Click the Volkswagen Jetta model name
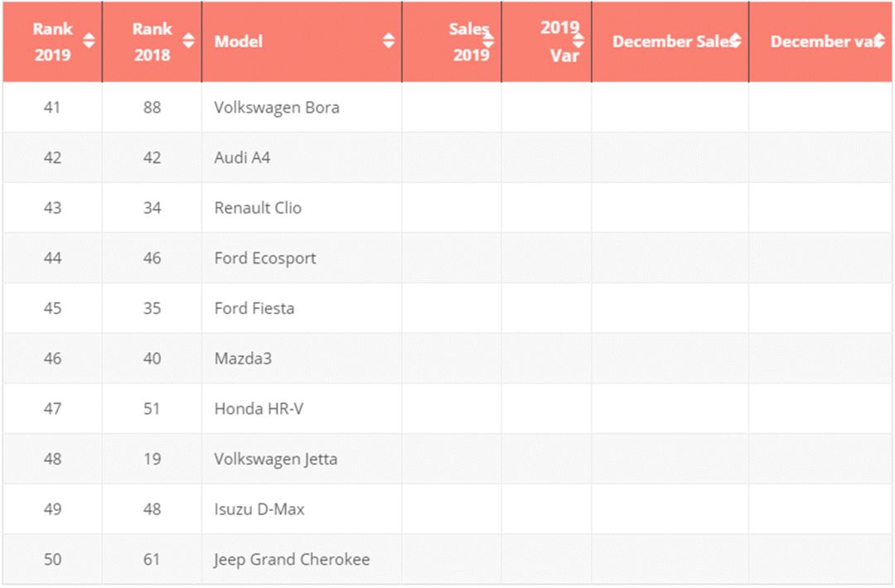 pyautogui.click(x=275, y=459)
